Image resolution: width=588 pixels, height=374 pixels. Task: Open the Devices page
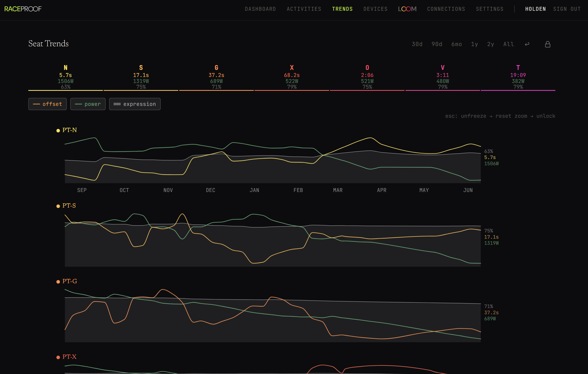[x=375, y=9]
